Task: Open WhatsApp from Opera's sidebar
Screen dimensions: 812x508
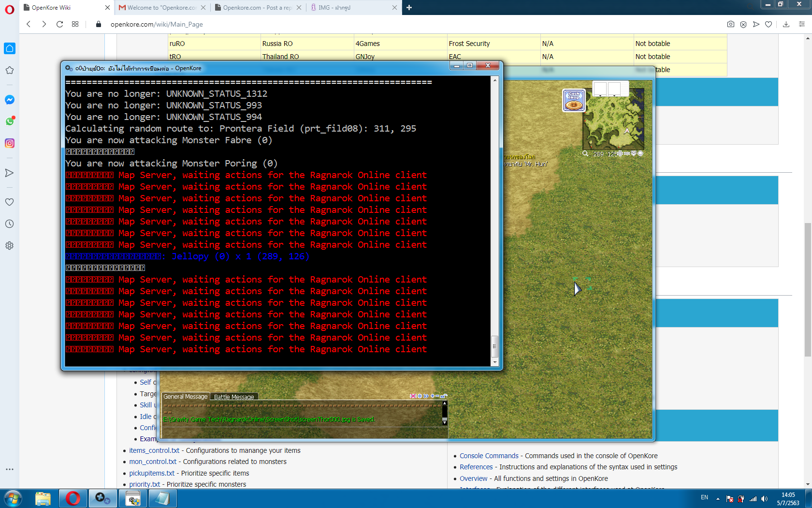Action: (x=10, y=121)
